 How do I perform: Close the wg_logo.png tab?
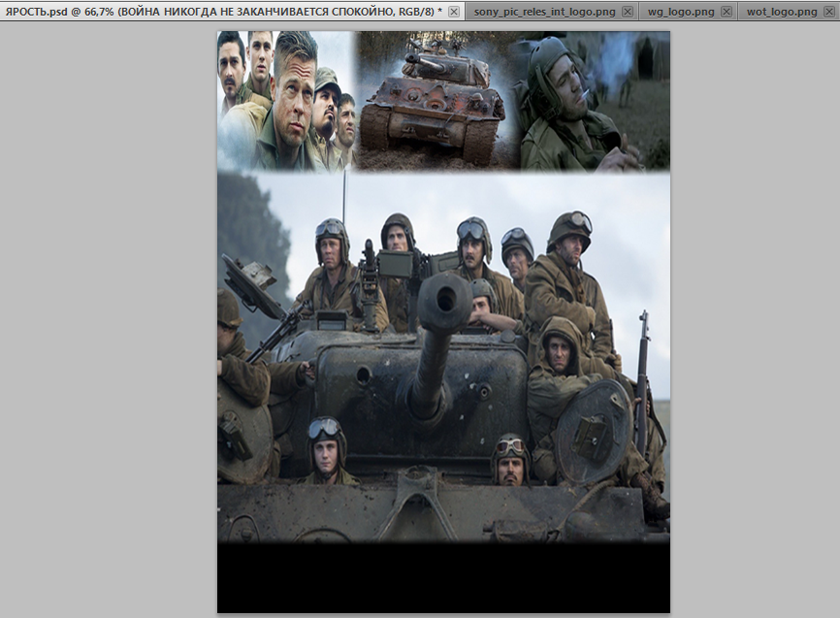click(727, 12)
